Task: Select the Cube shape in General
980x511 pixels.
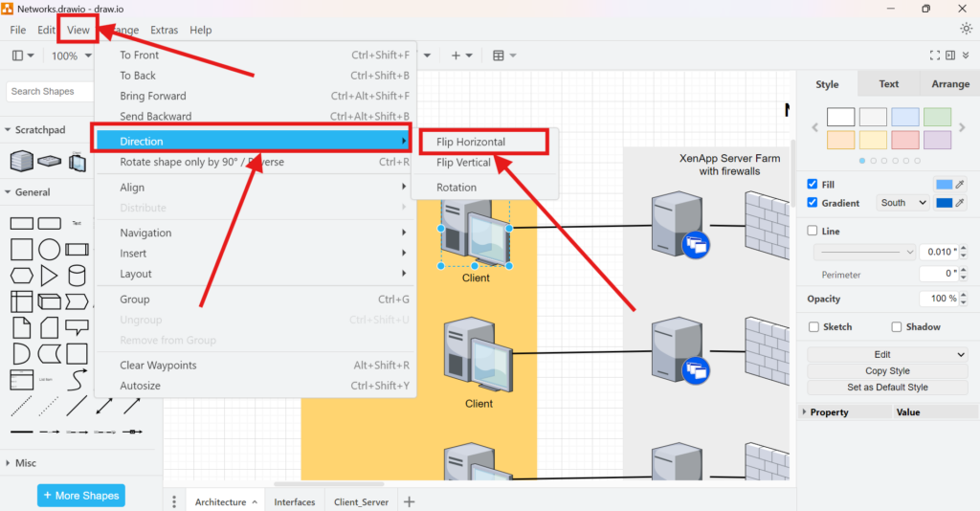Action: pos(50,301)
